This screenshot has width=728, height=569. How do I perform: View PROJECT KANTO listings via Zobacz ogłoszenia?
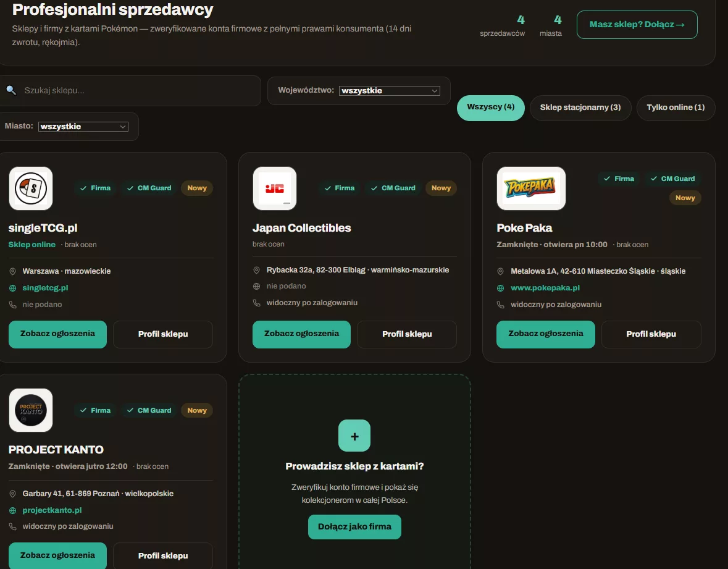57,555
